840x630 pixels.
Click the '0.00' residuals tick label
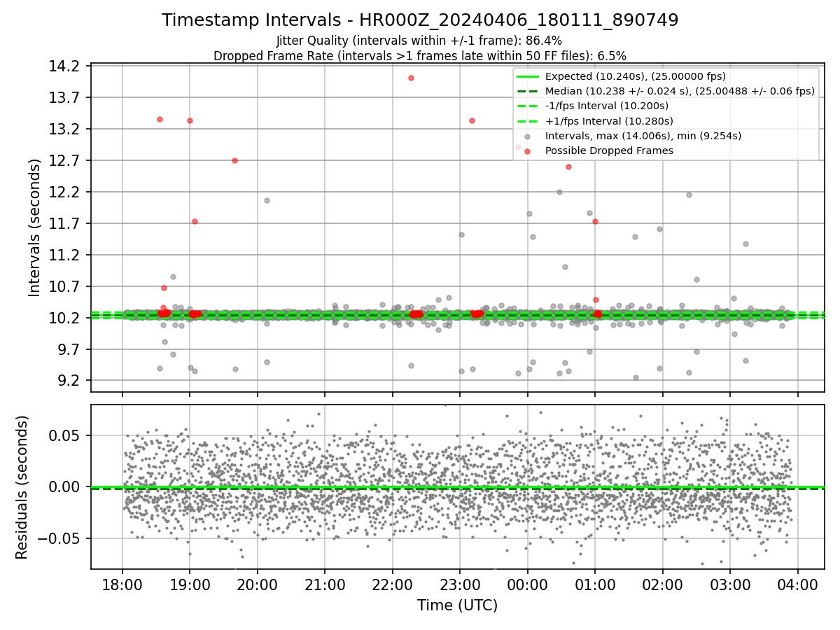pos(66,487)
